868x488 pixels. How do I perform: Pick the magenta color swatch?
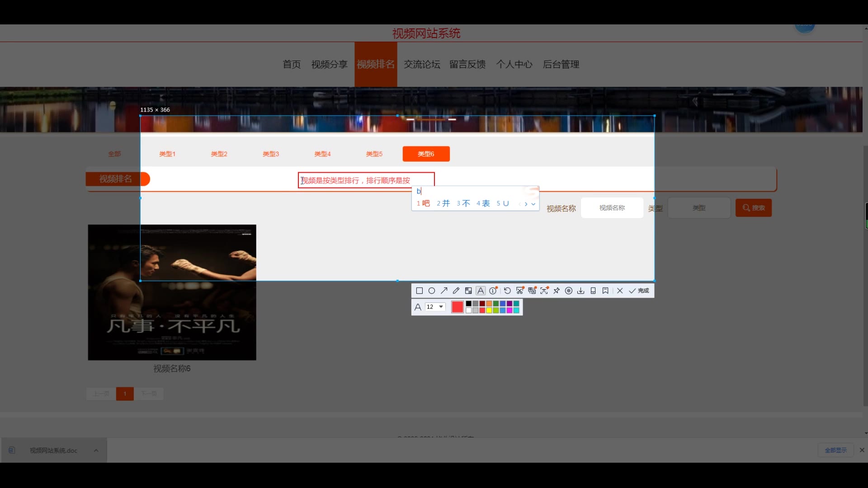(509, 310)
